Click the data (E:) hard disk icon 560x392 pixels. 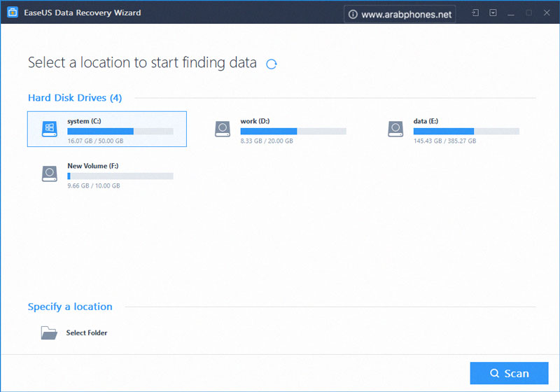395,129
